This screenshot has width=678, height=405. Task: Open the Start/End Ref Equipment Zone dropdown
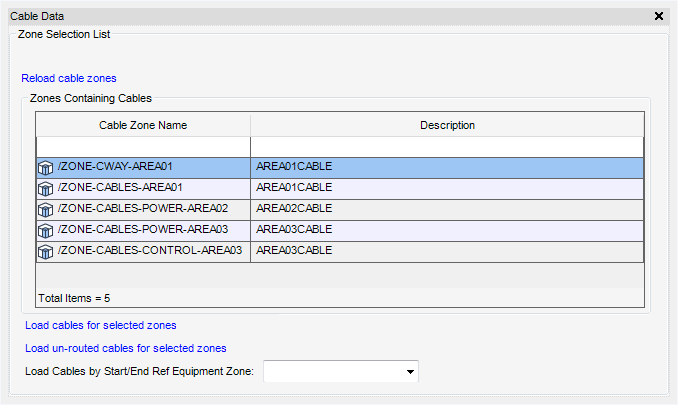[410, 371]
